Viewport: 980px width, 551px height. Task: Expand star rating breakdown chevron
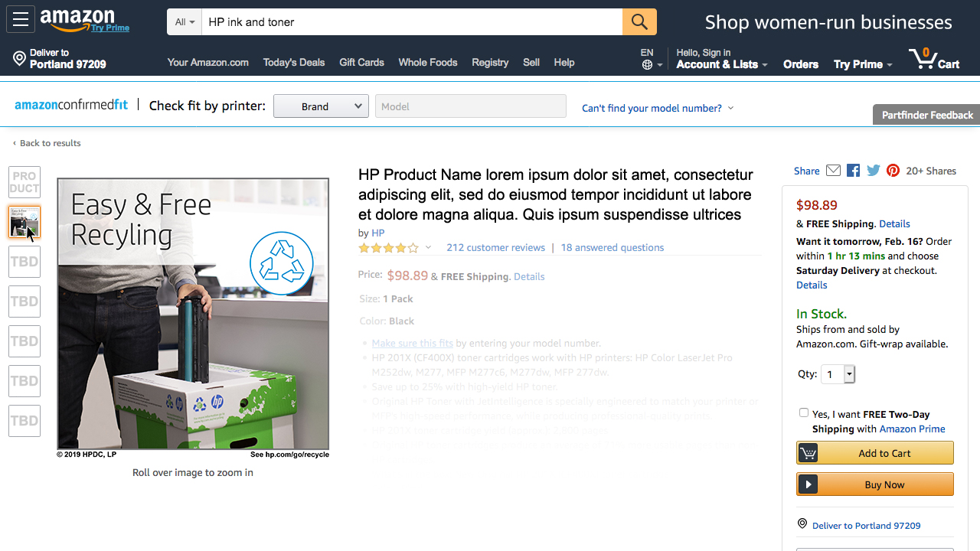428,247
